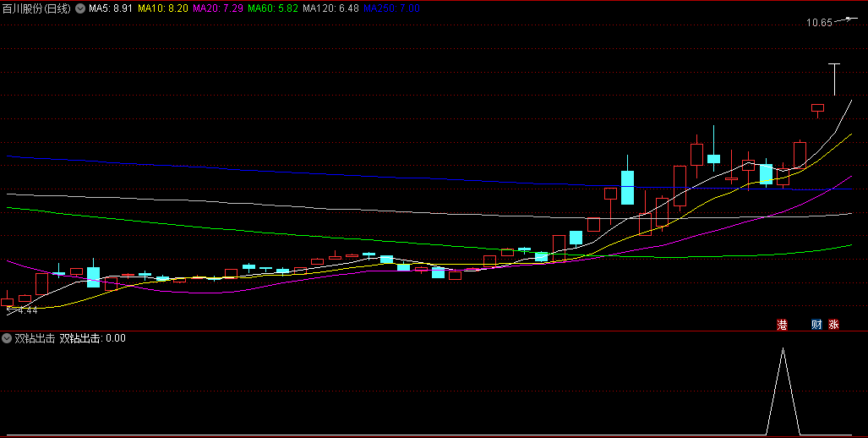Click the red 港 marker icon
Screen dimensions: 868x438
click(782, 325)
